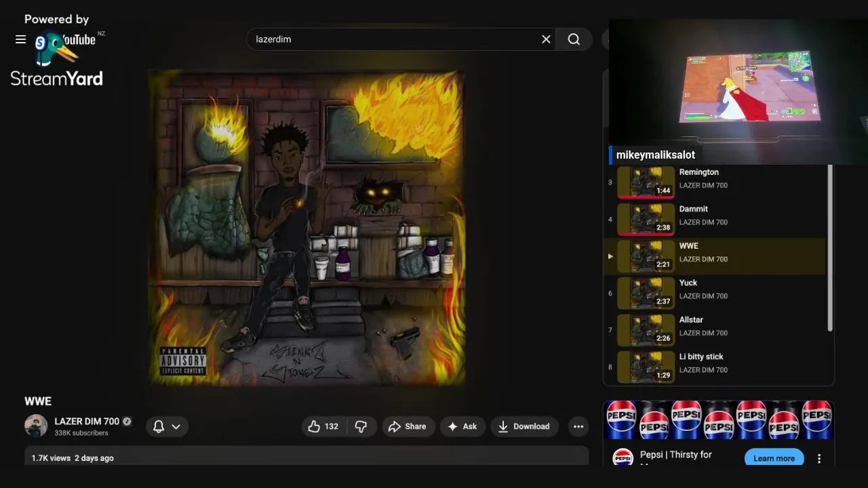Image resolution: width=868 pixels, height=488 pixels.
Task: Open more actions three-dot menu
Action: point(578,426)
